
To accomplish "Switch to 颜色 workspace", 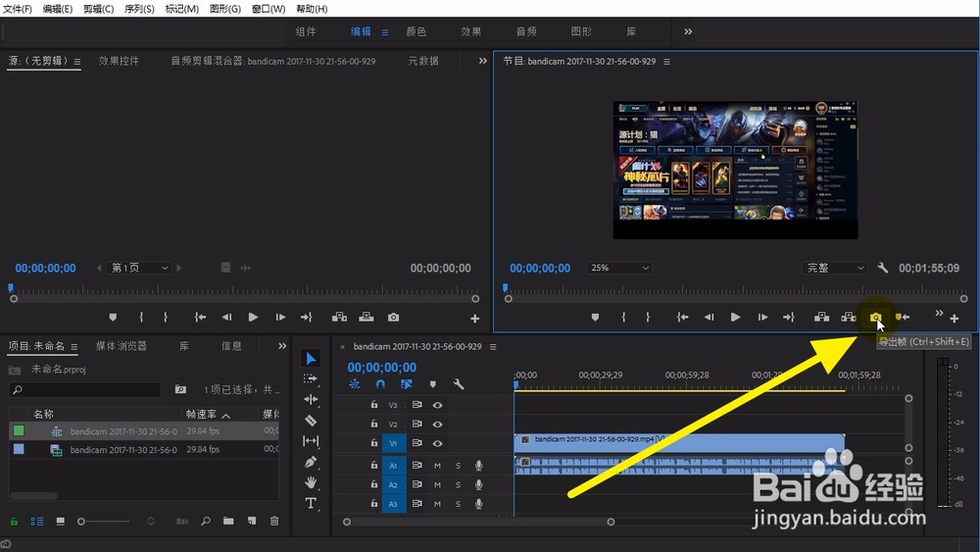I will pyautogui.click(x=416, y=31).
